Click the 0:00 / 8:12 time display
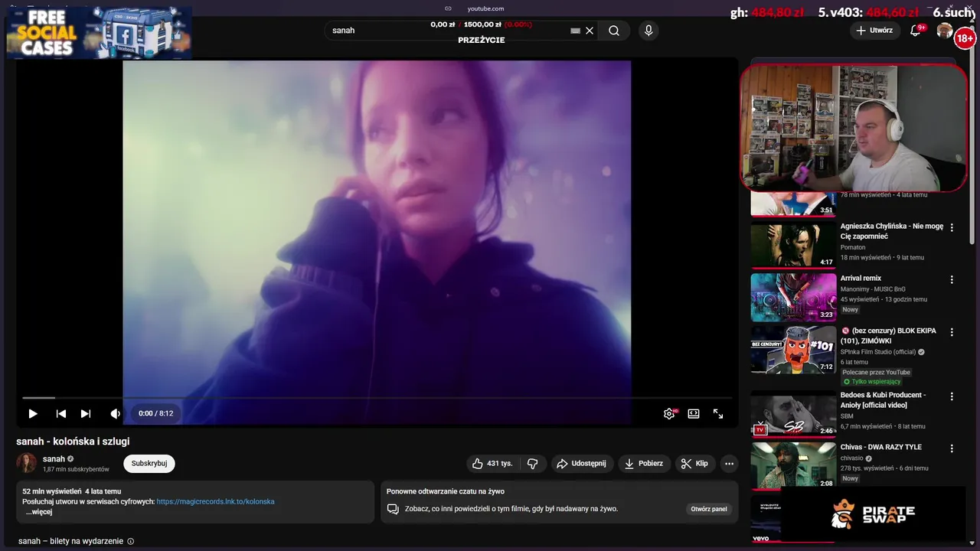This screenshot has width=980, height=551. 156,413
